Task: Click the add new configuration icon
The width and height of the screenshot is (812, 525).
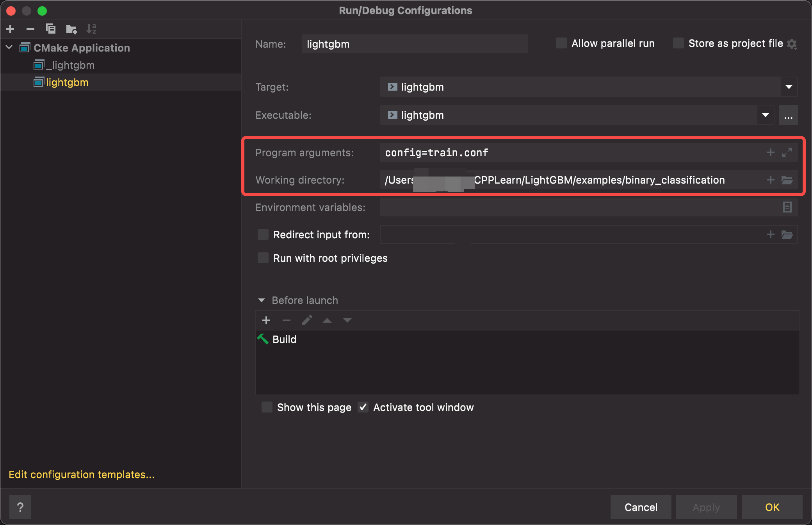Action: pos(10,29)
